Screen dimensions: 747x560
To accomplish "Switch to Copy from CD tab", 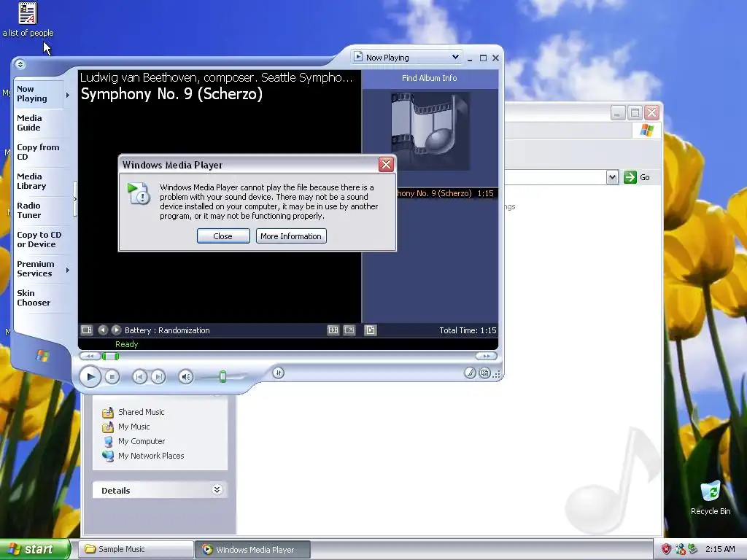I will pyautogui.click(x=38, y=152).
